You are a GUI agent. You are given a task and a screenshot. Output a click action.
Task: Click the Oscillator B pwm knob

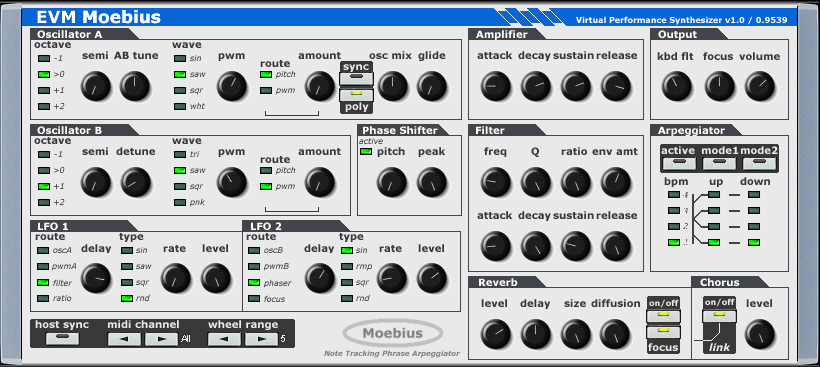[x=232, y=182]
